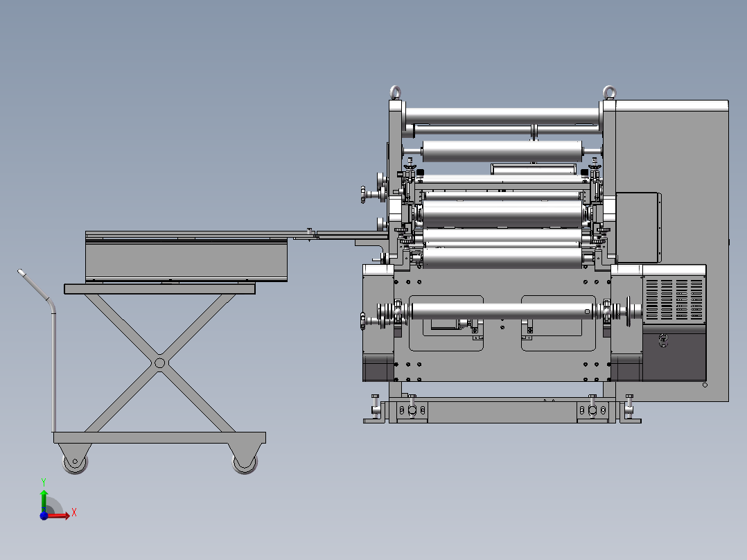Select the left lifting eye bolt on the machine
This screenshot has width=747, height=560.
[x=395, y=92]
